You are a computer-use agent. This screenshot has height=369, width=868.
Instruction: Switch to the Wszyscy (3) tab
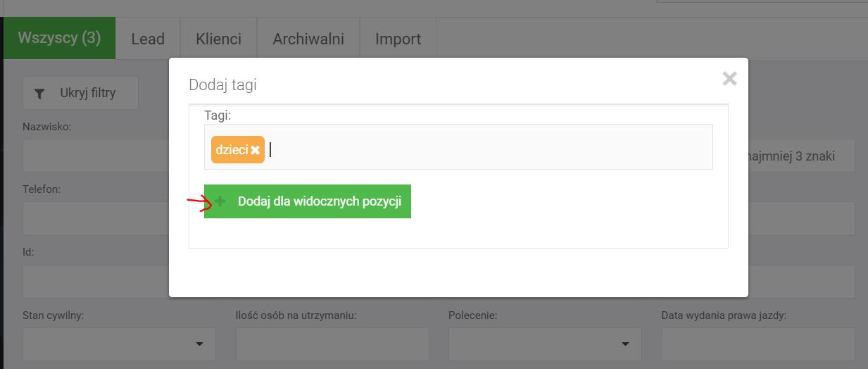pos(59,38)
